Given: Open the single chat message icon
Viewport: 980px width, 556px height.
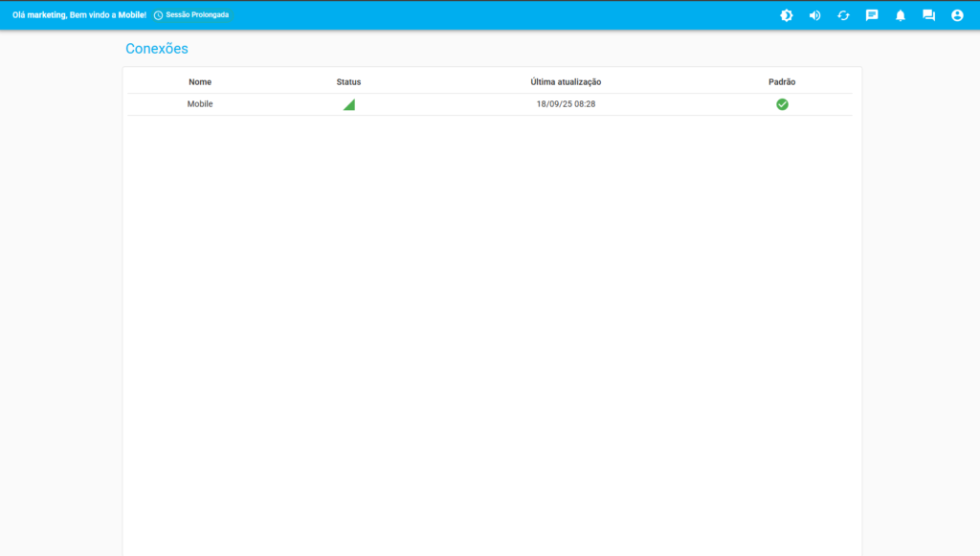Looking at the screenshot, I should (x=872, y=15).
